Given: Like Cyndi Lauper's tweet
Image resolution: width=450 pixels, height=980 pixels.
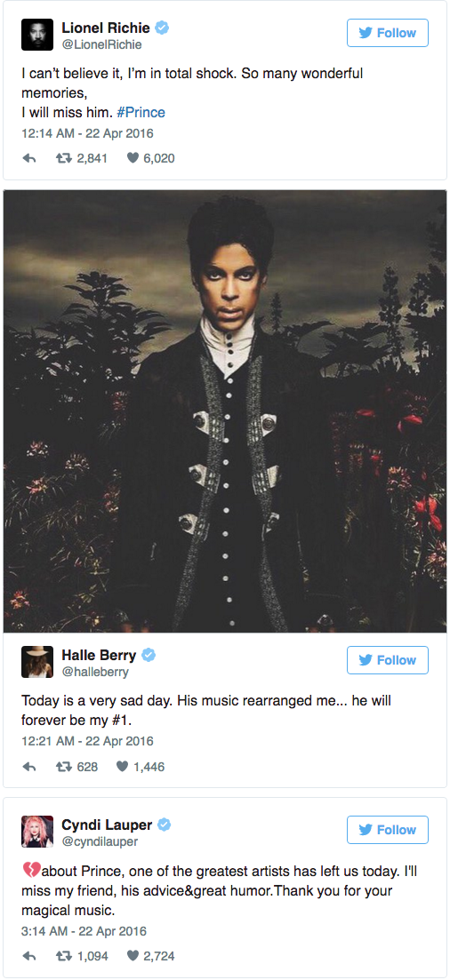Looking at the screenshot, I should [x=132, y=956].
